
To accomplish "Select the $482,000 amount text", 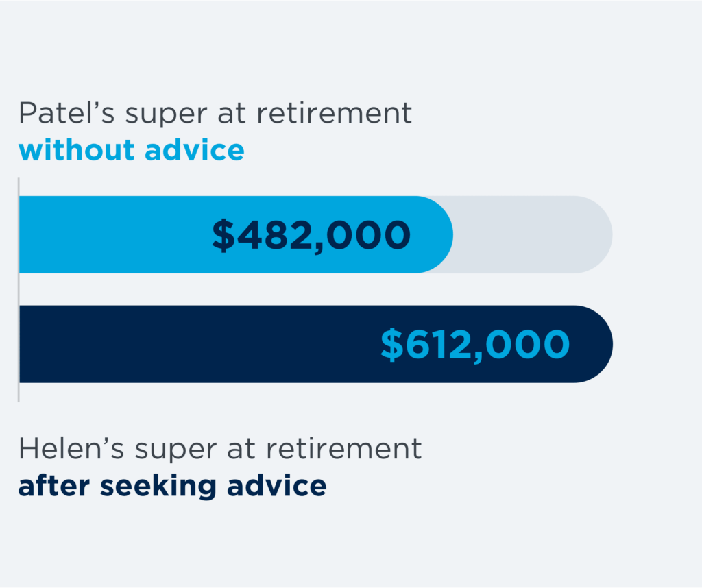I will (311, 235).
